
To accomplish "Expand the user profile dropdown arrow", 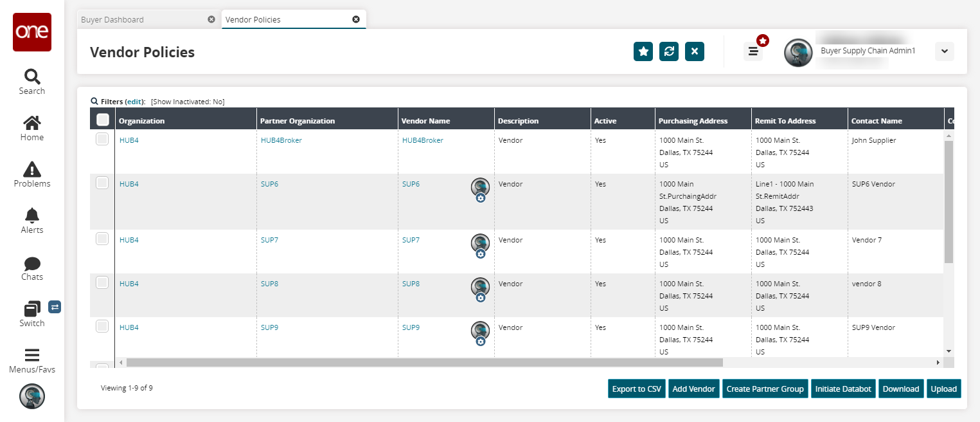I will coord(944,51).
